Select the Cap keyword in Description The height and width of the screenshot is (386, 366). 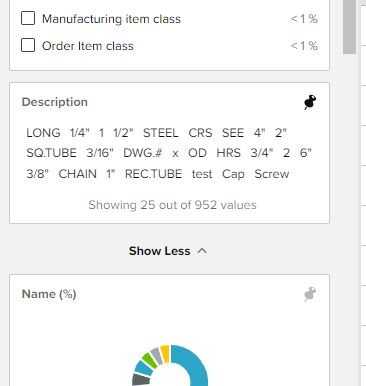[x=233, y=174]
